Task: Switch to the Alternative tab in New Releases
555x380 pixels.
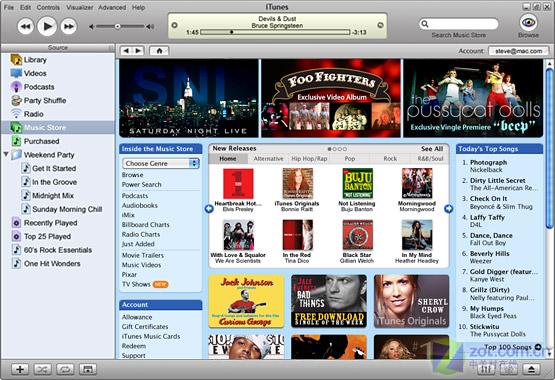Action: pos(268,159)
